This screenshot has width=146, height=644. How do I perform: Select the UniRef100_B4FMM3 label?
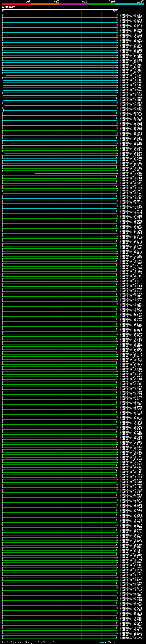coord(131,82)
